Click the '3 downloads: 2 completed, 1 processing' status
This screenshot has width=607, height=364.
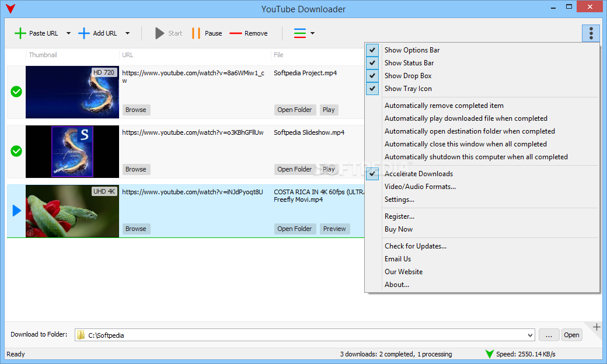[396, 354]
